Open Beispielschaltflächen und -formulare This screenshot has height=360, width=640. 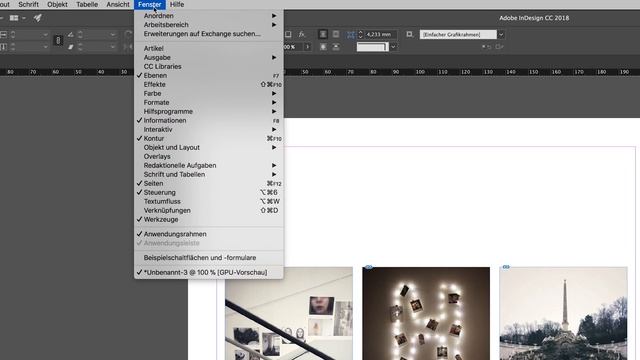[209, 258]
